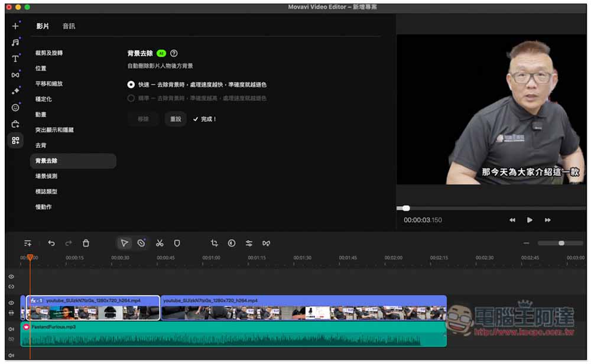Click the Add track icon in timeline toolbar
The height and width of the screenshot is (364, 591).
28,243
